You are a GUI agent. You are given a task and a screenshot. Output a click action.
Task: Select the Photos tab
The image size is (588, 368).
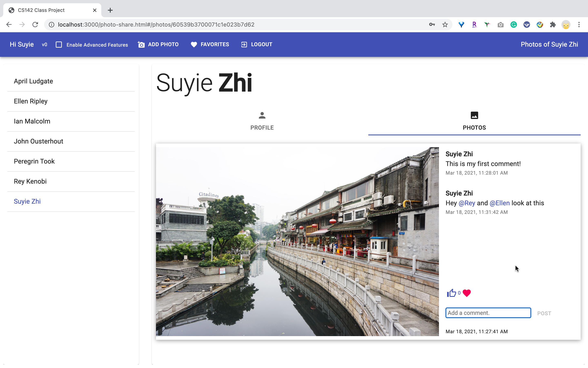[x=474, y=121]
